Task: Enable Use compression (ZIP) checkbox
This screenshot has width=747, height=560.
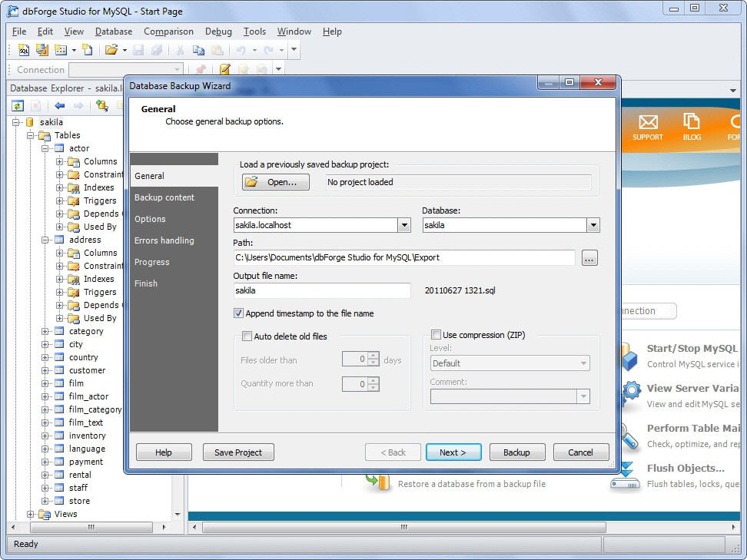Action: click(x=436, y=334)
